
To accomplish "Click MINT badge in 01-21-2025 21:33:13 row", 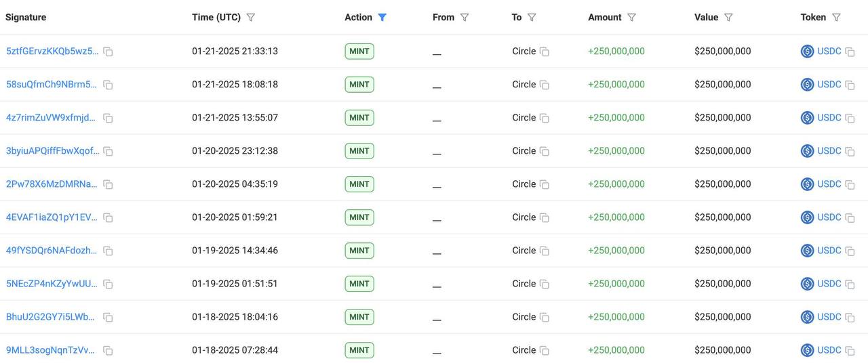I will coord(359,51).
